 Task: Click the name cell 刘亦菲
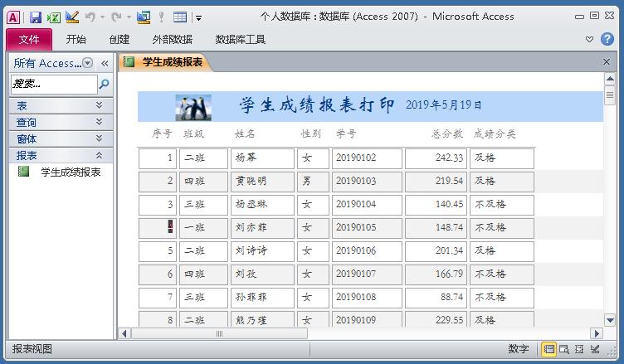coord(262,228)
